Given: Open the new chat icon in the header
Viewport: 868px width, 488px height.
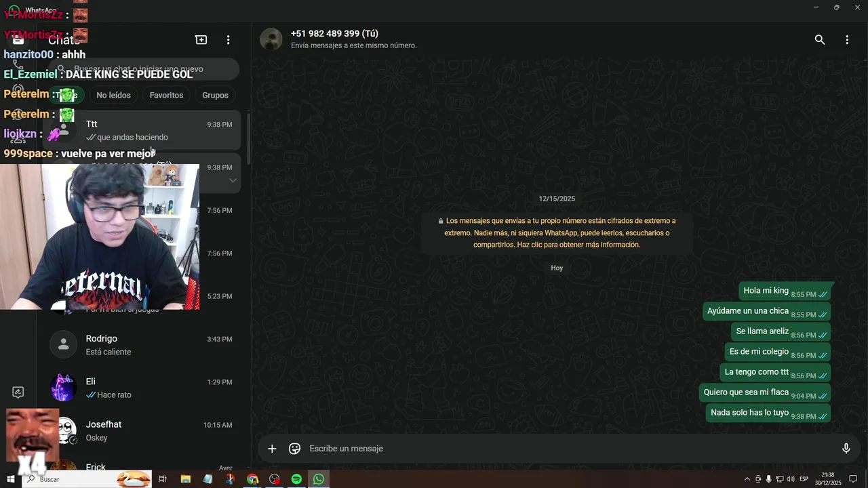Looking at the screenshot, I should pyautogui.click(x=201, y=40).
